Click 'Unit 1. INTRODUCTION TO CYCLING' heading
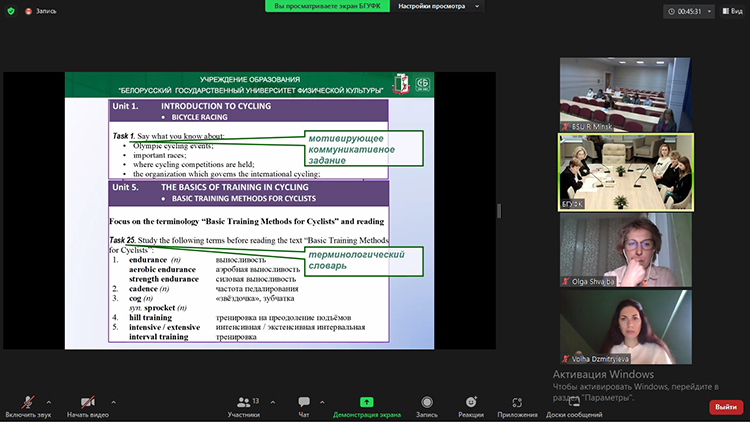Viewport: 750px width, 423px height. [x=191, y=106]
